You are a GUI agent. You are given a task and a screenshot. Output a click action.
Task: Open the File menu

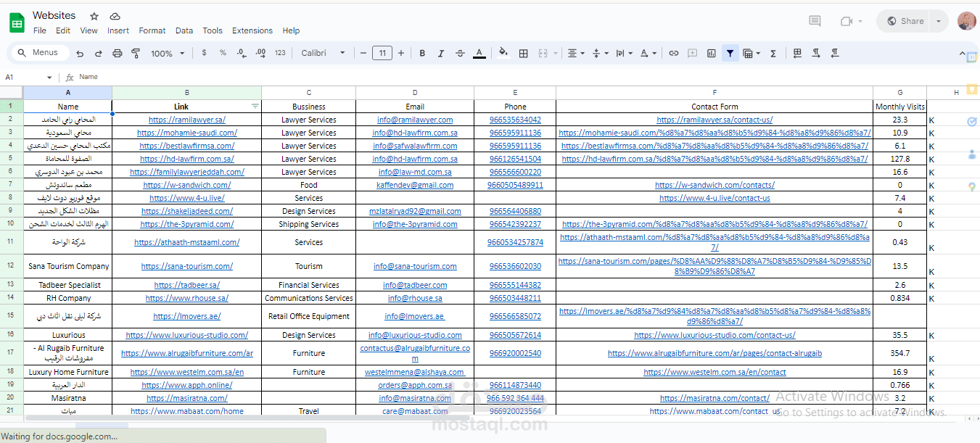pyautogui.click(x=40, y=30)
